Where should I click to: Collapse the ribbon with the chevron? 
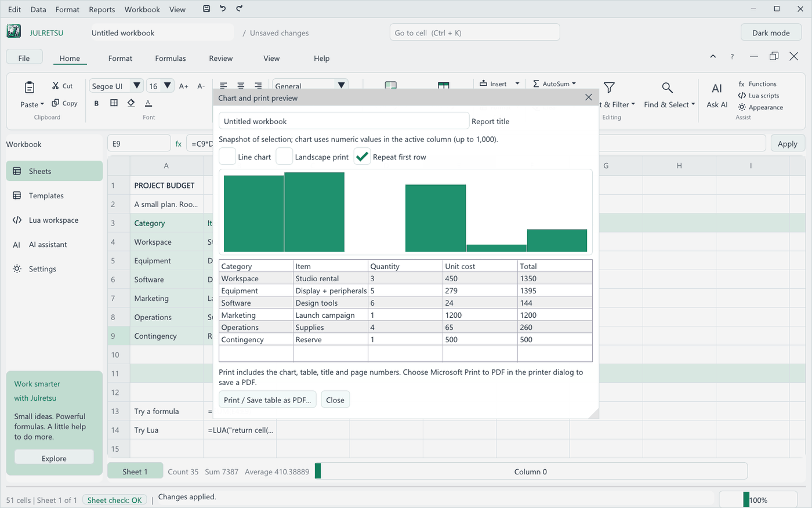(x=713, y=56)
